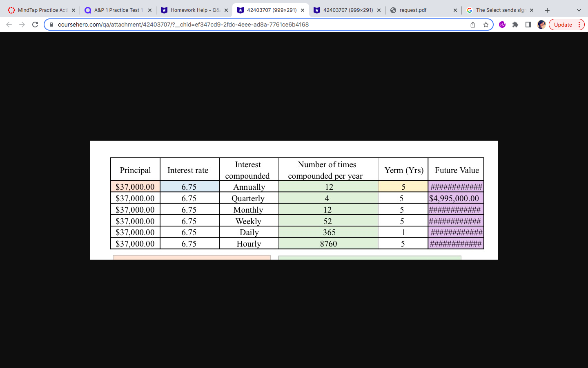588x368 pixels.
Task: Click the '6.75' rate in Daily row
Action: coord(189,232)
